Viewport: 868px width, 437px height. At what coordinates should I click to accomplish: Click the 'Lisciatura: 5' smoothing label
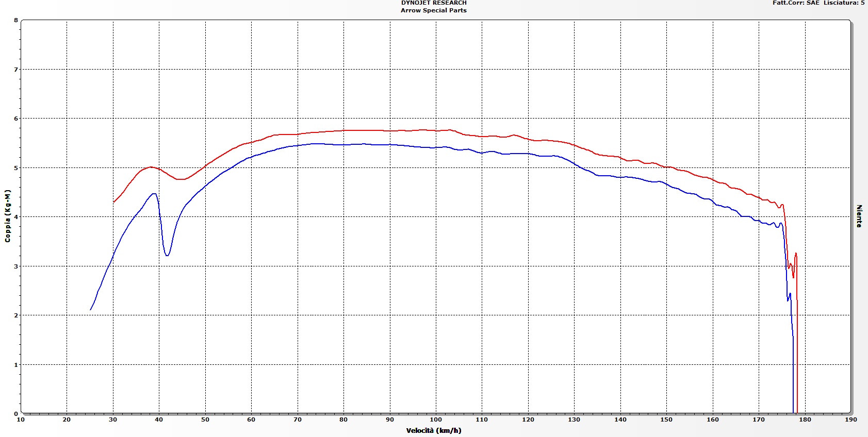[x=844, y=3]
